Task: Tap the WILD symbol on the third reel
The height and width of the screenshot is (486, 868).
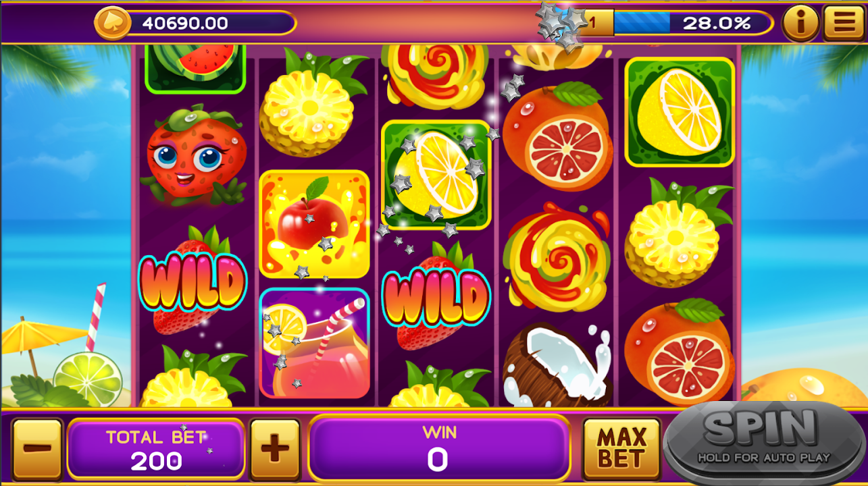Action: pyautogui.click(x=436, y=297)
